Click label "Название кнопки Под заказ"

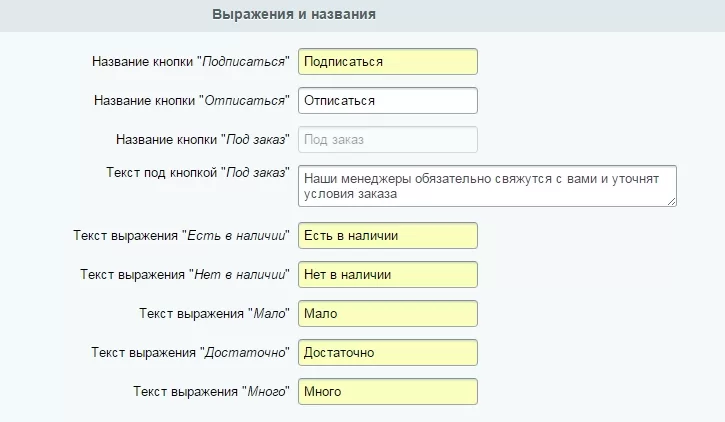click(203, 140)
